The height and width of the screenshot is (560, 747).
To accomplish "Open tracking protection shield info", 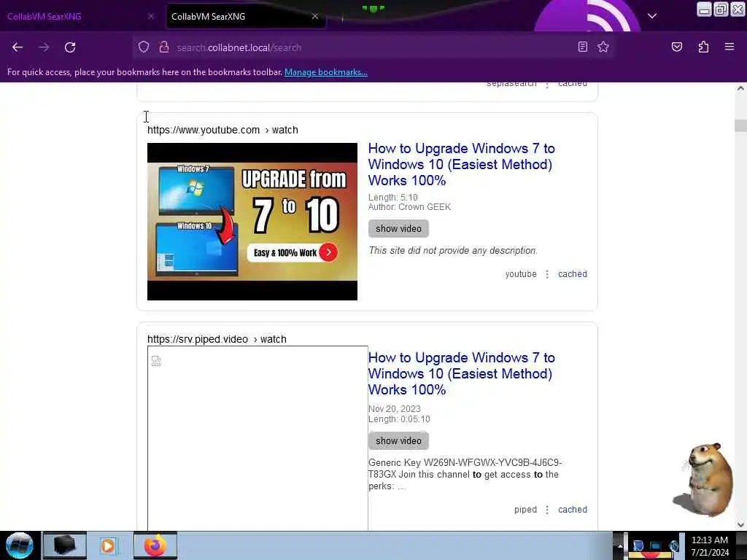I will coord(144,47).
